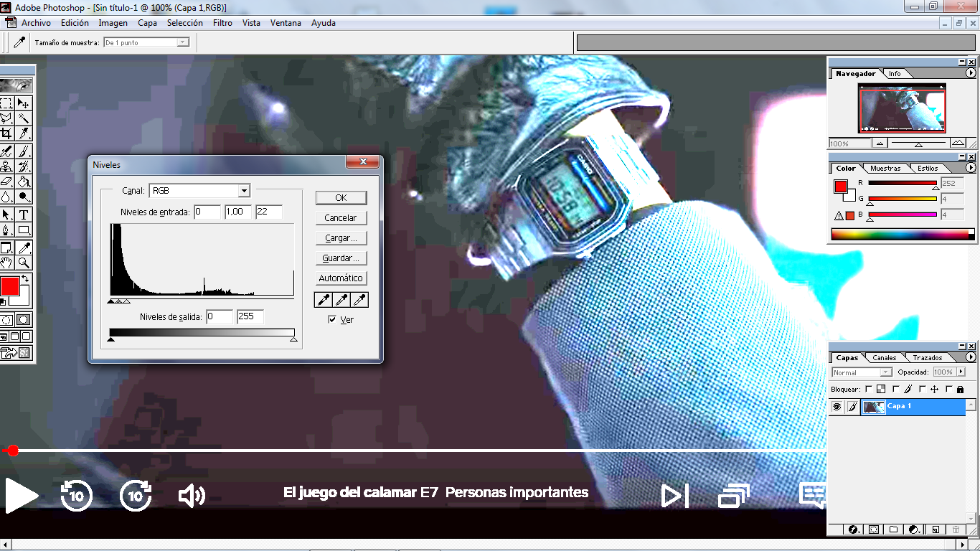Enable the lock-all checkbox next to padlock

[948, 389]
